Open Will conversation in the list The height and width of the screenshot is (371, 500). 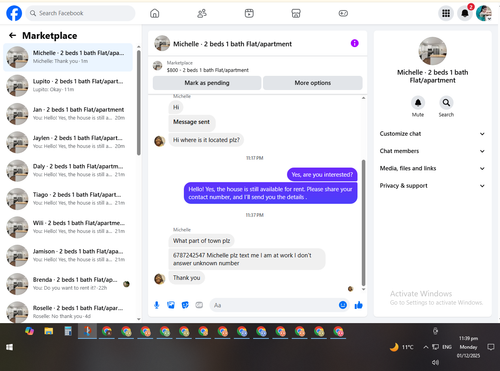[68, 227]
